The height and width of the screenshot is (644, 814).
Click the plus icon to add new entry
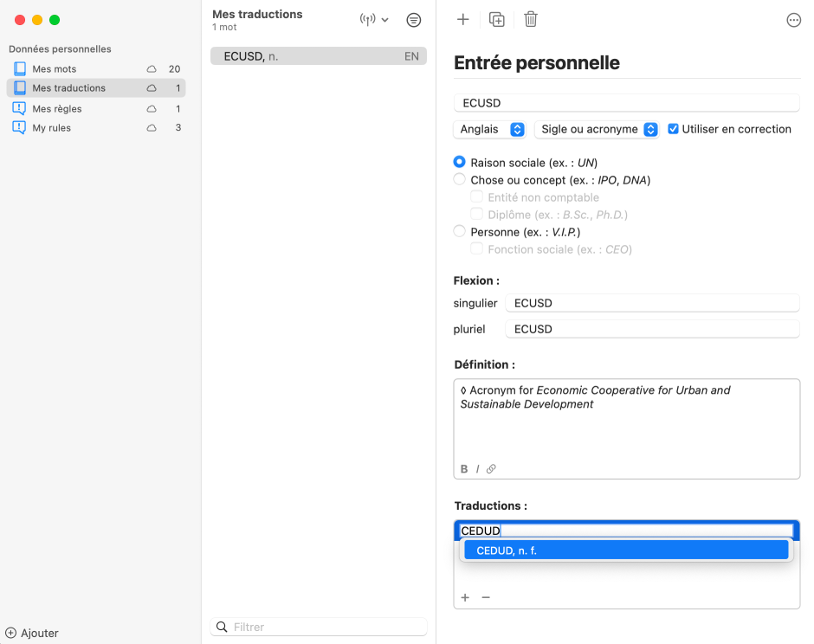462,20
